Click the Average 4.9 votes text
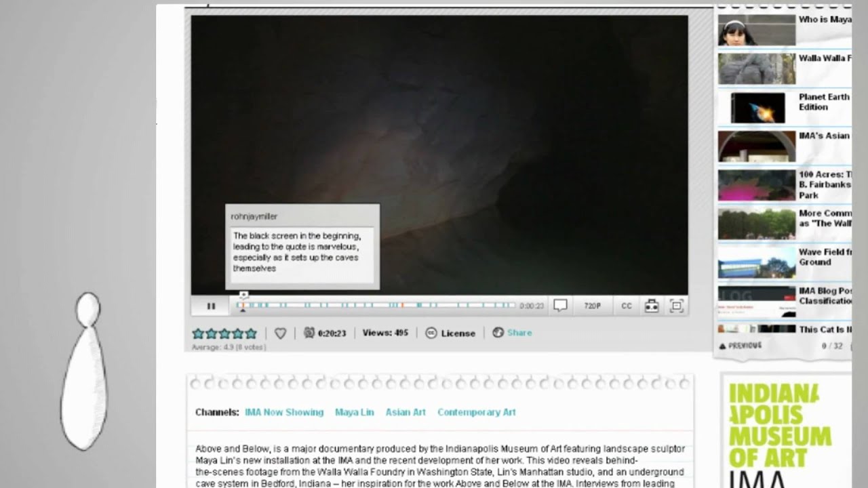The height and width of the screenshot is (488, 868). [x=229, y=347]
